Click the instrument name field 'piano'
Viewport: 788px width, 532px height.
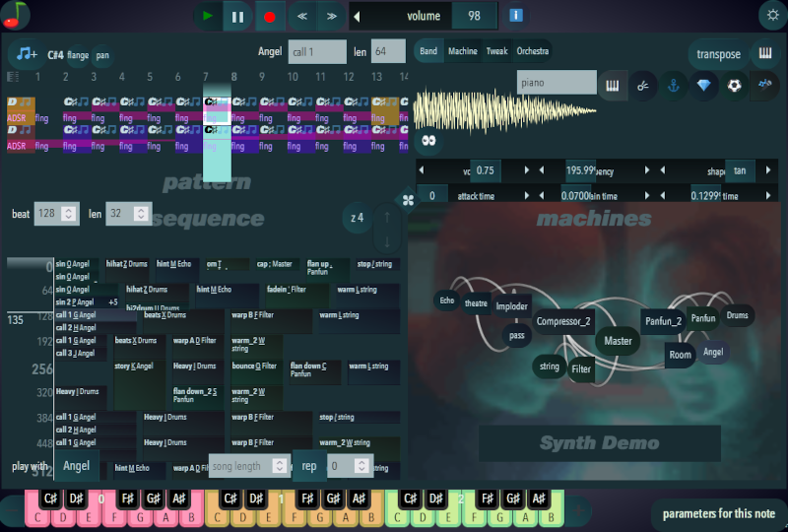557,83
